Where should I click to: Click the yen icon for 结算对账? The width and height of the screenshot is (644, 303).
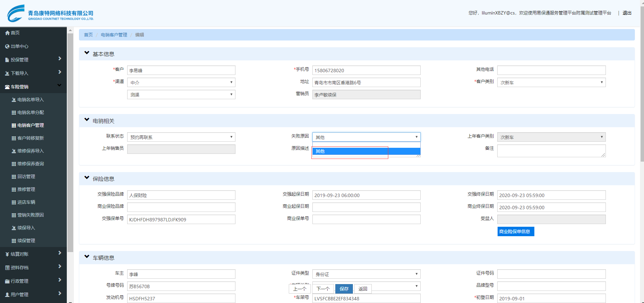tap(7, 254)
